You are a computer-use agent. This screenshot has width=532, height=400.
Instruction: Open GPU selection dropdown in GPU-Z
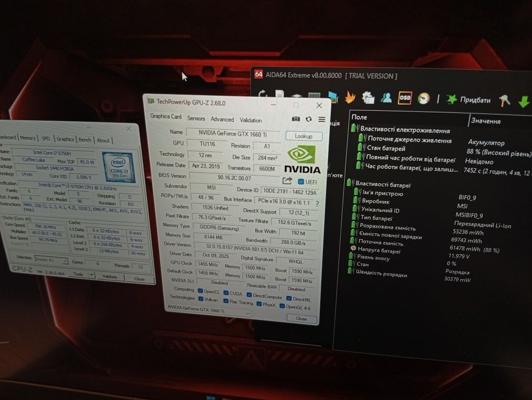click(x=208, y=310)
